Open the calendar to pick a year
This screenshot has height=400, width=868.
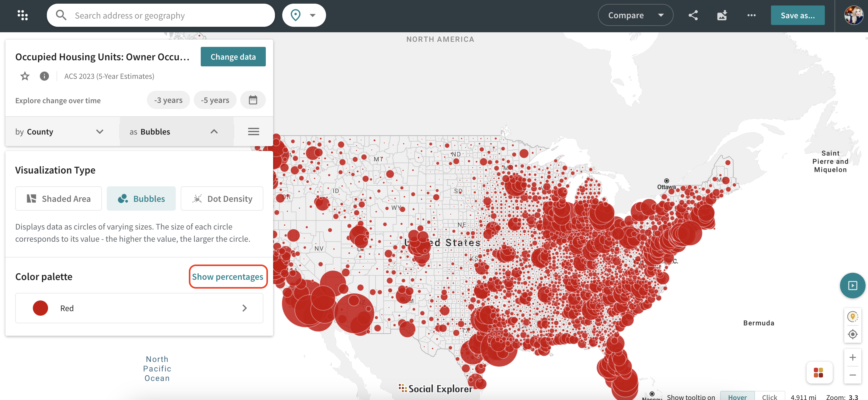tap(253, 100)
